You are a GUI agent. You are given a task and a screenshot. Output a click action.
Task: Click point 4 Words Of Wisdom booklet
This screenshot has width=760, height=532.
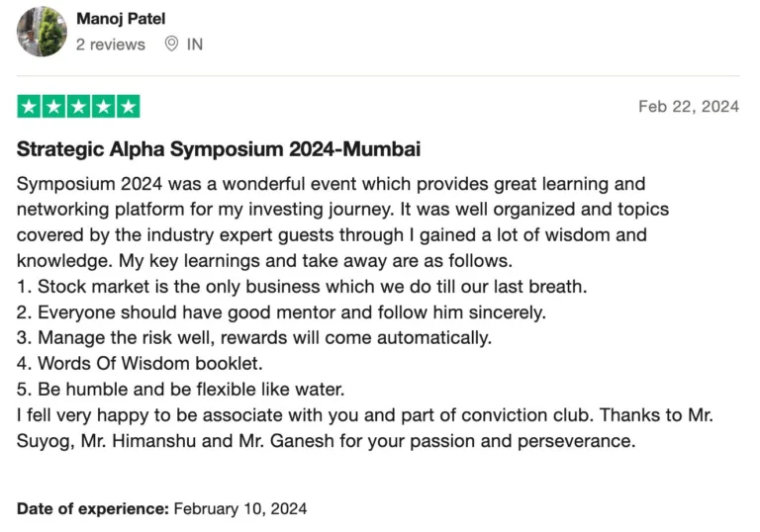(140, 364)
